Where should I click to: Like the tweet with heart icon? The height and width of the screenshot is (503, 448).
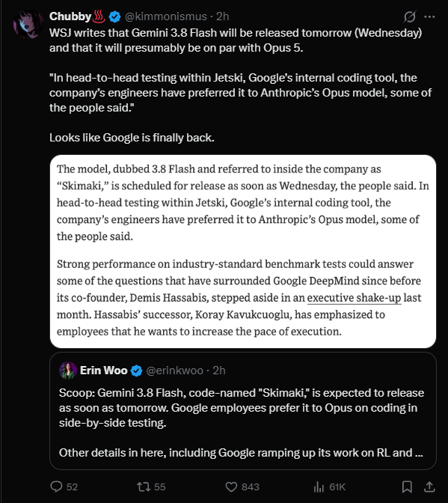(231, 487)
